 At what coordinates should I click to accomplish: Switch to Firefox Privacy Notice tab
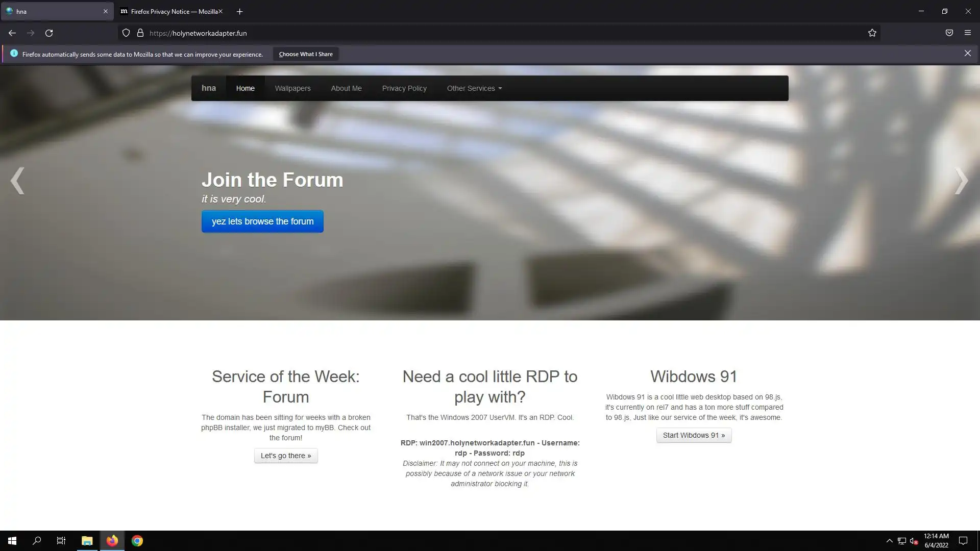tap(171, 11)
